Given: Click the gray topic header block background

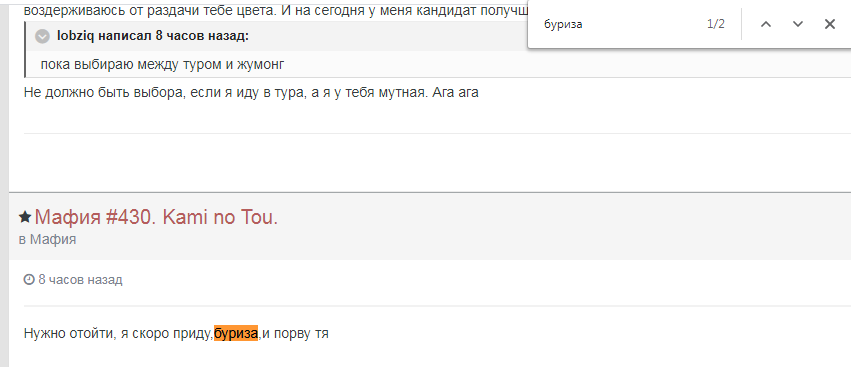Looking at the screenshot, I should [x=543, y=226].
